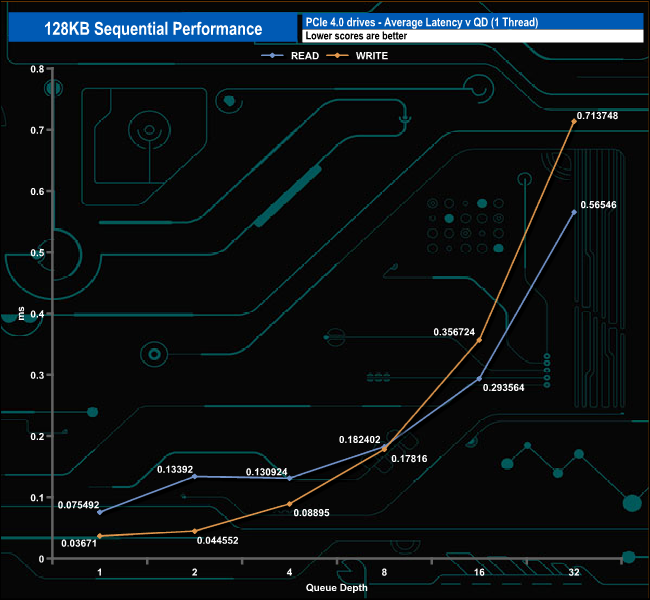This screenshot has height=600, width=650.
Task: Click y-axis value 0 at the origin
Action: pyautogui.click(x=41, y=559)
